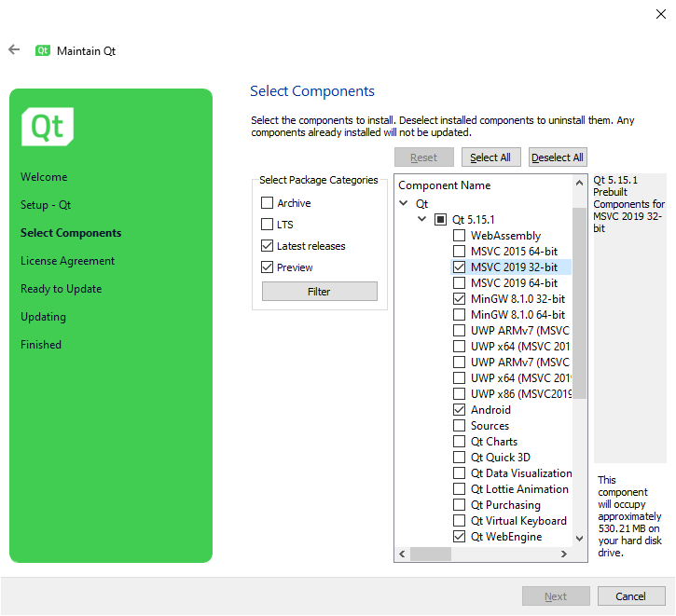Click the Next button
Screen dimensions: 676x616
coord(556,596)
